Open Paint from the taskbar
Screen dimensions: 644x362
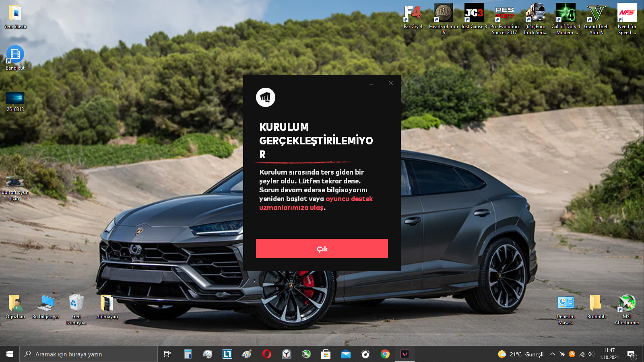pos(247,354)
